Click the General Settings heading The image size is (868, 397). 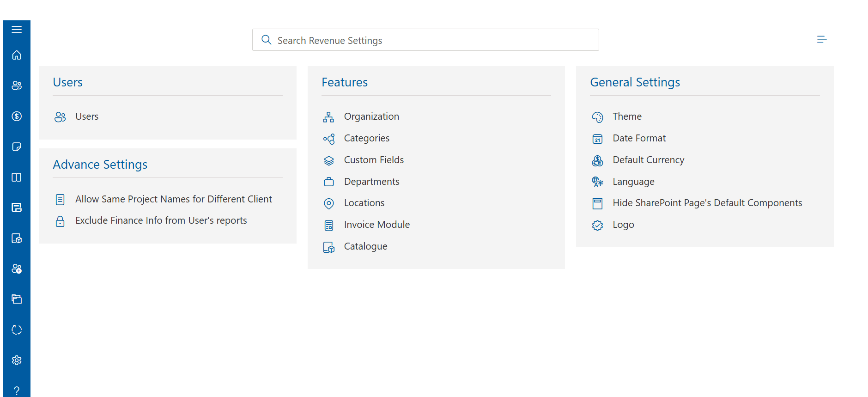point(635,82)
